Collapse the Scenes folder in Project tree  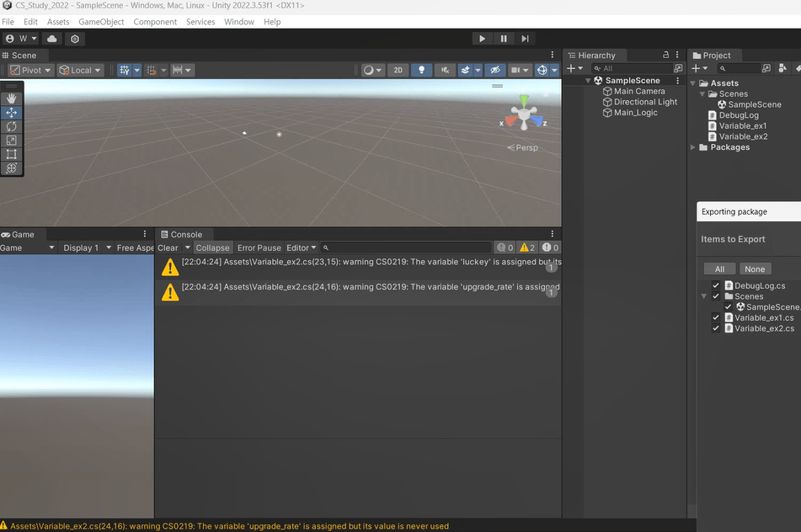point(702,94)
